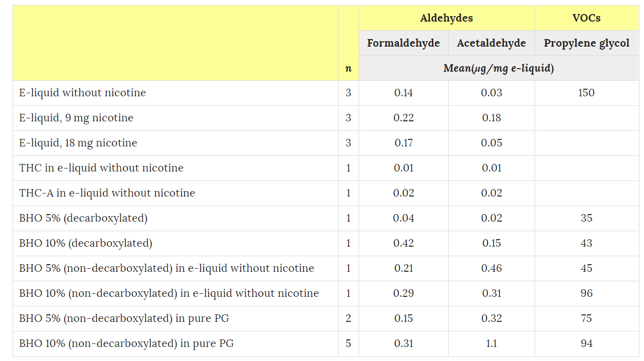Select the formaldehyde value 0.42

pos(404,243)
